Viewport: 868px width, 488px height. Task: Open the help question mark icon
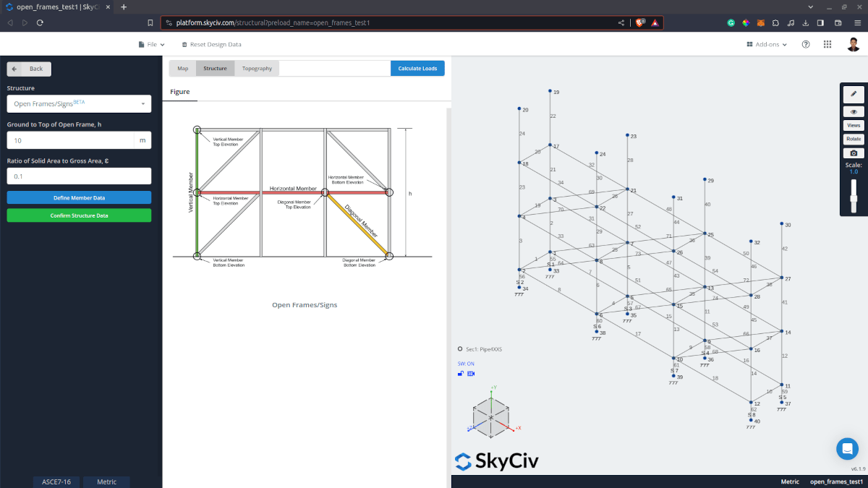806,44
